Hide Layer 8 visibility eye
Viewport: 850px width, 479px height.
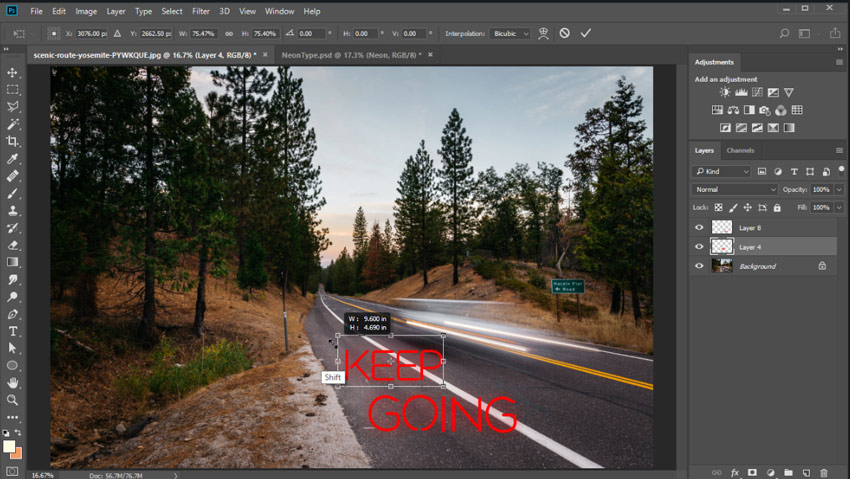click(699, 228)
